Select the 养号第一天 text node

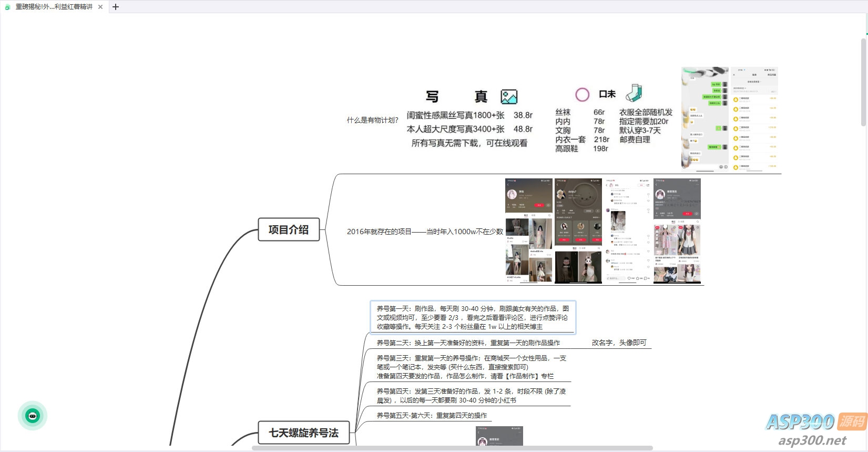coord(473,317)
